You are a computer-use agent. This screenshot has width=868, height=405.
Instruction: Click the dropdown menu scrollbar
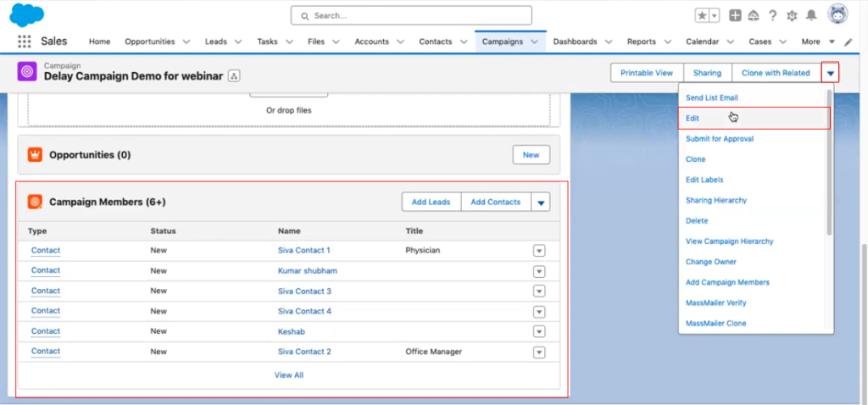pos(829,164)
